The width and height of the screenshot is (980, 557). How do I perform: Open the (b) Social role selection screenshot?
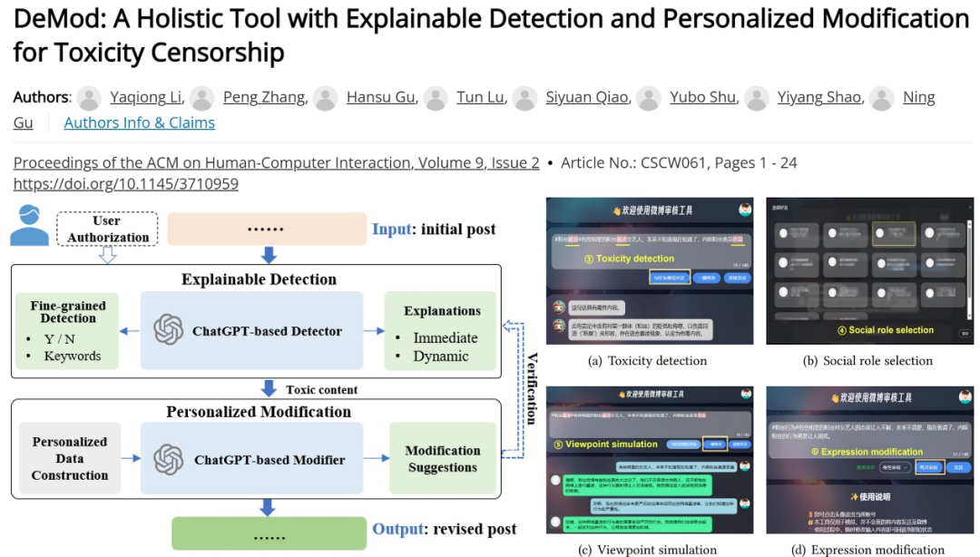(869, 270)
